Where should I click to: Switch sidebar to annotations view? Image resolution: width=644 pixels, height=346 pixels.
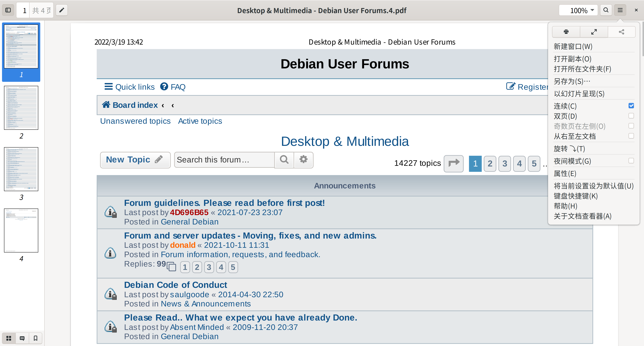[x=22, y=338]
